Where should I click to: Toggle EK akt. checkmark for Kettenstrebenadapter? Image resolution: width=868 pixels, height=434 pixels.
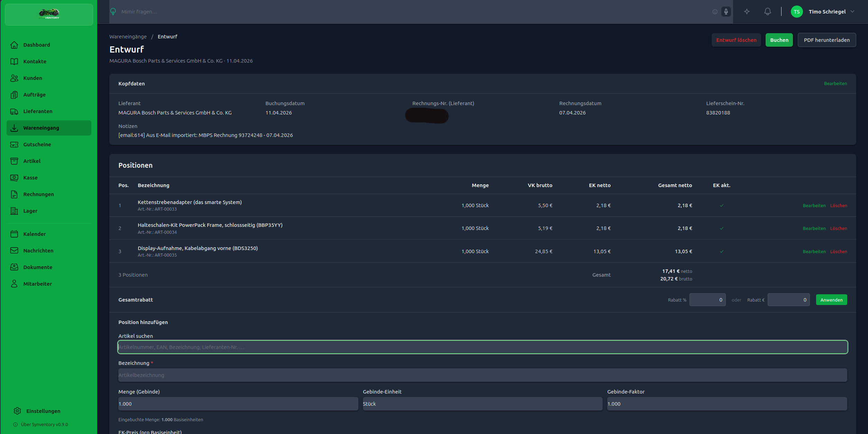(722, 205)
